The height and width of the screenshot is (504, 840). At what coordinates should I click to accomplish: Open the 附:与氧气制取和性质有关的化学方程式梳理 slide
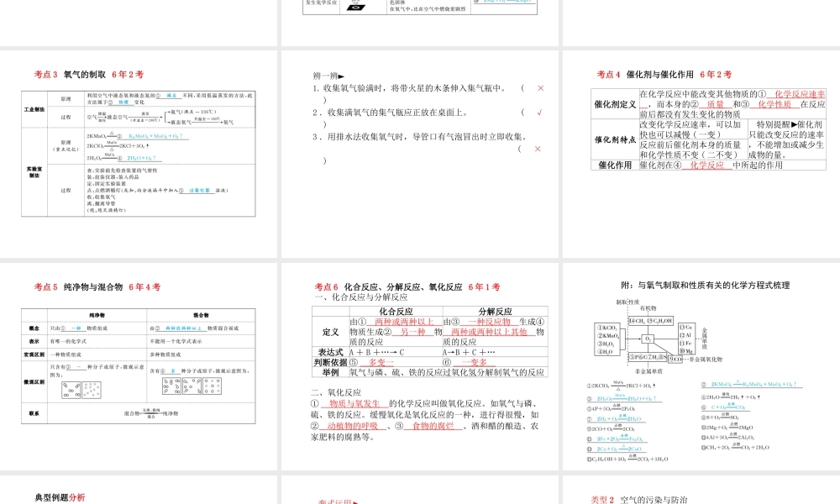[x=701, y=366]
